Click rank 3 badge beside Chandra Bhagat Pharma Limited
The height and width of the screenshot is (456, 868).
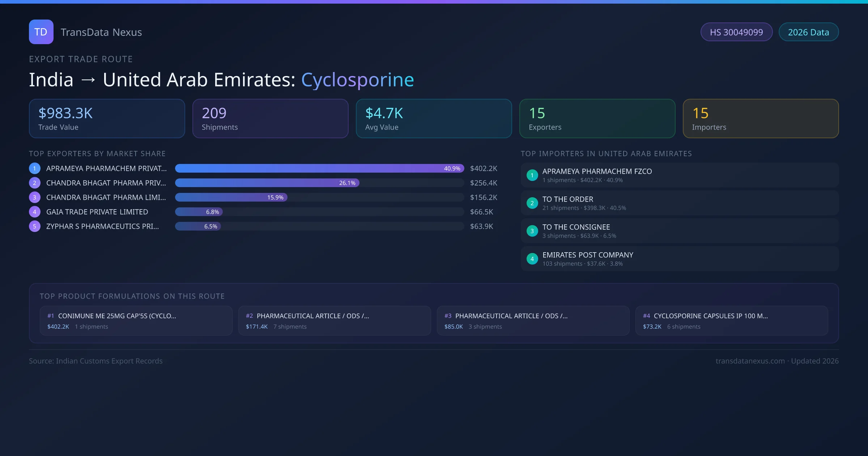pos(35,197)
